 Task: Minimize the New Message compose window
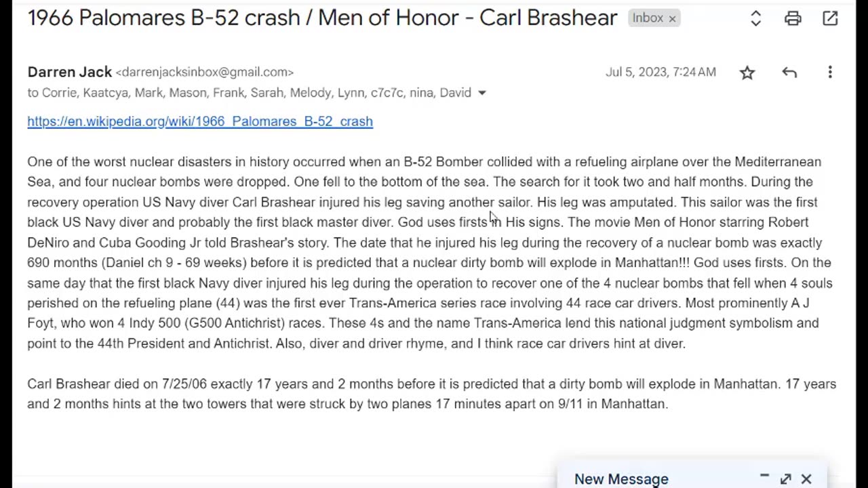coord(764,478)
